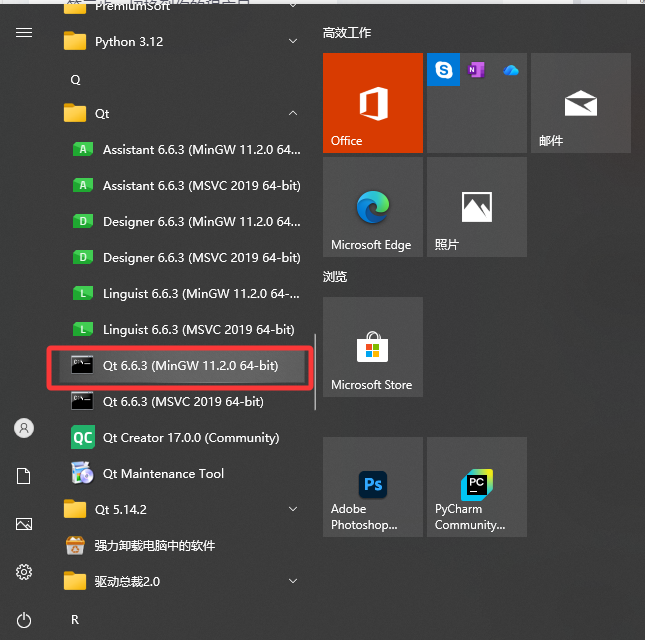Click the app list scrollbar thumb
645x640 pixels.
click(x=315, y=372)
